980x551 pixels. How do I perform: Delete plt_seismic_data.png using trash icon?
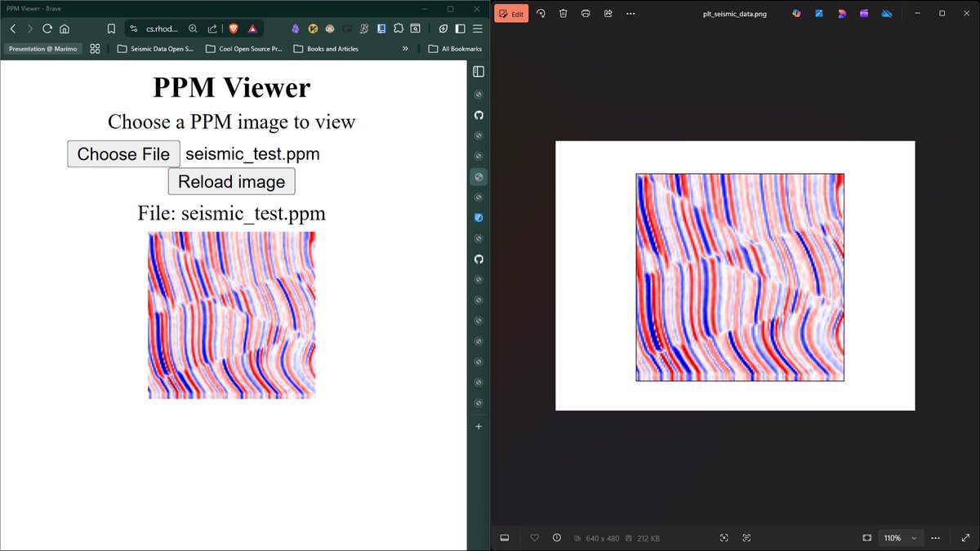pos(563,13)
